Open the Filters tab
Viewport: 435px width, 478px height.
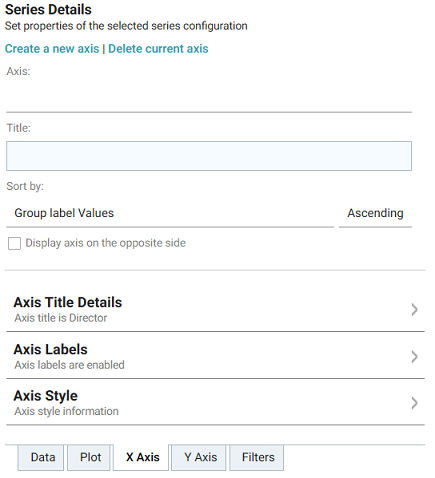pyautogui.click(x=257, y=457)
